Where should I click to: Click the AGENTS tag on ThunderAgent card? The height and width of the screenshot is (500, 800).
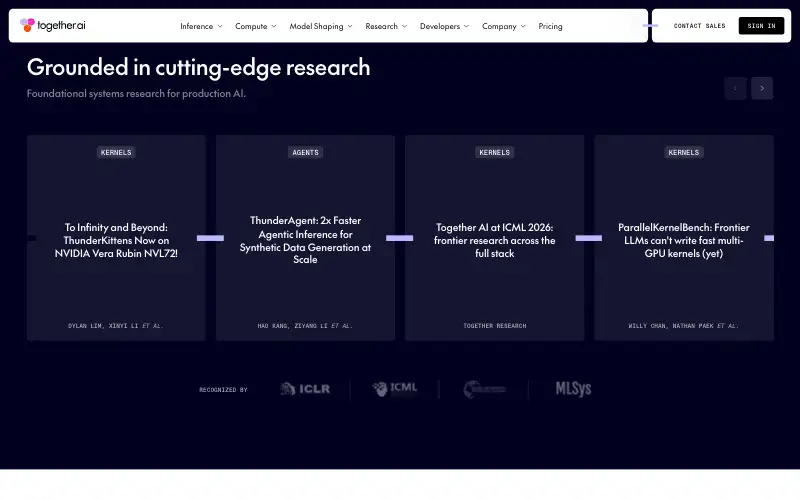[x=305, y=153]
